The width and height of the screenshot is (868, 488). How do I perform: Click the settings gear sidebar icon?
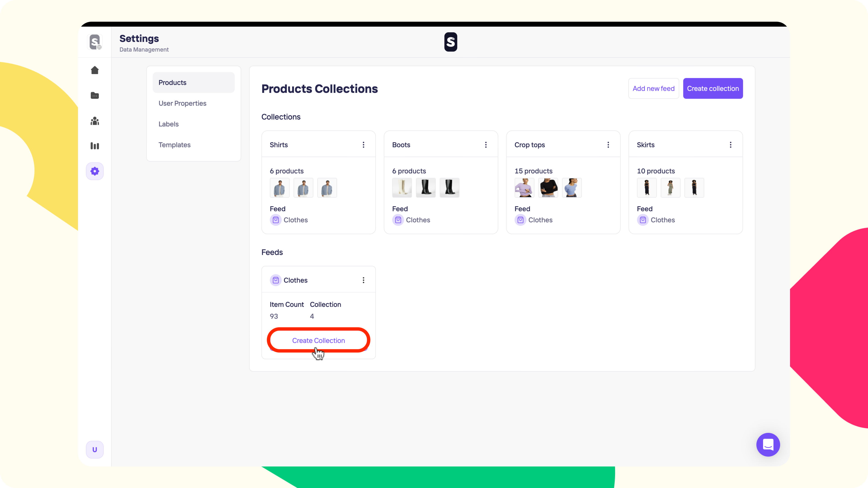pos(95,171)
